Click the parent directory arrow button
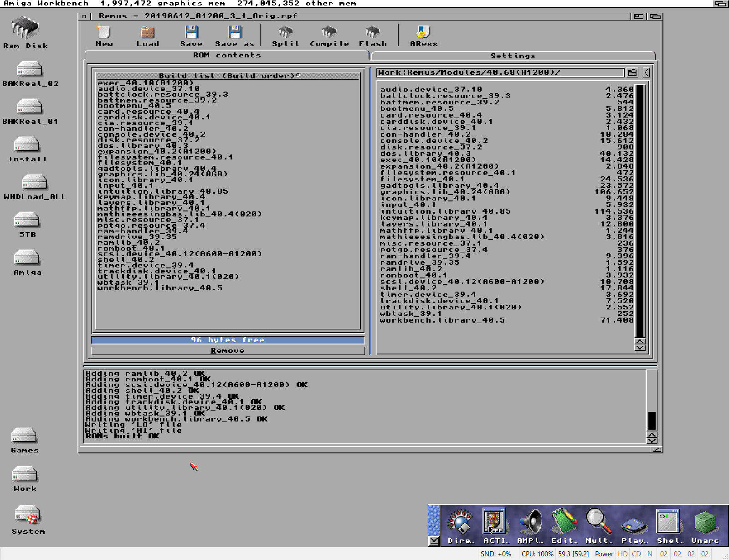This screenshot has height=560, width=729. 646,72
